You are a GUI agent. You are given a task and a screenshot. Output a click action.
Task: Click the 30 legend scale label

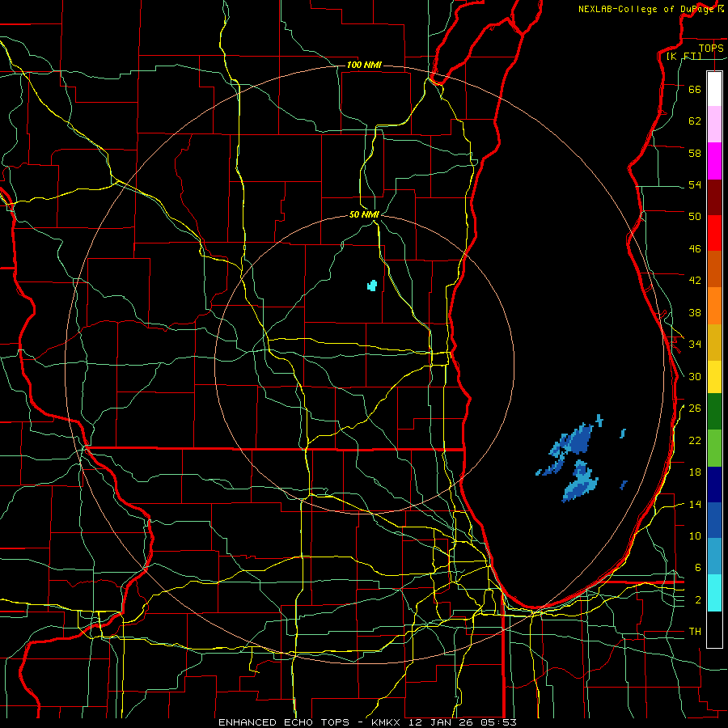(695, 376)
